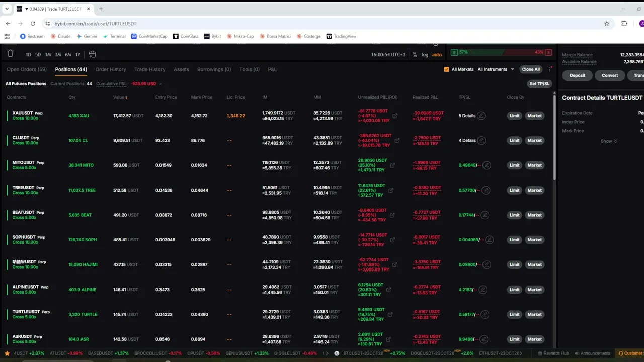The height and width of the screenshot is (362, 644).
Task: Open the Extensions puzzle icon
Action: click(x=624, y=24)
